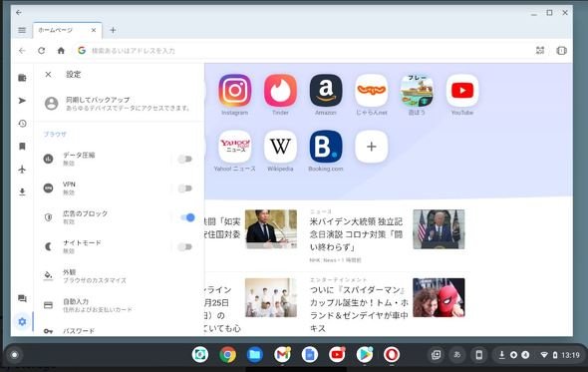Open 自動入力 autofill settings
This screenshot has width=588, height=372.
pyautogui.click(x=120, y=305)
